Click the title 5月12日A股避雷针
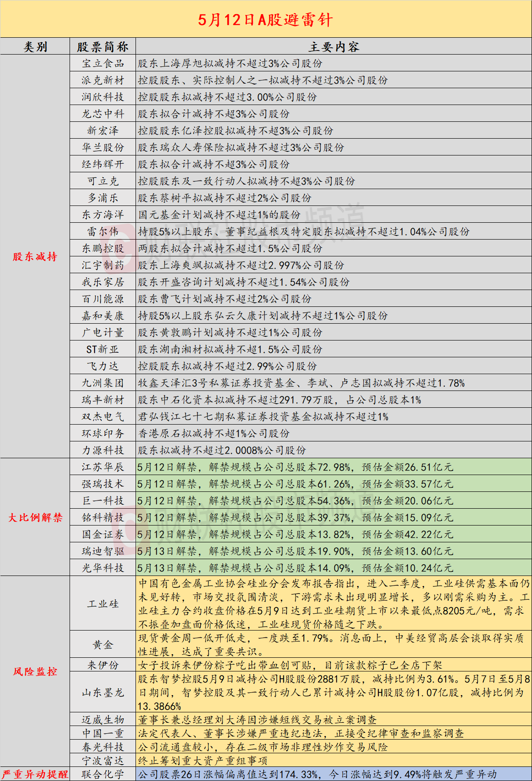532x781 pixels. pyautogui.click(x=266, y=20)
